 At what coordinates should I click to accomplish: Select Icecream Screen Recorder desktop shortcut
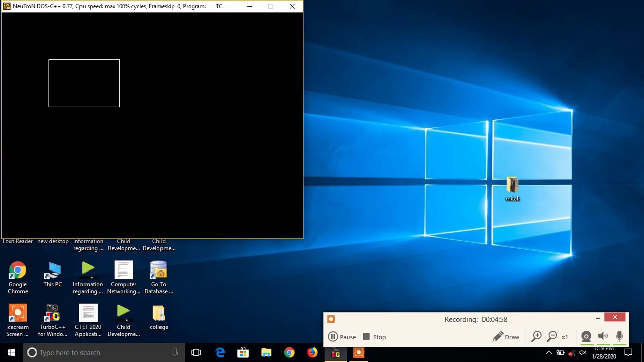pos(18,321)
